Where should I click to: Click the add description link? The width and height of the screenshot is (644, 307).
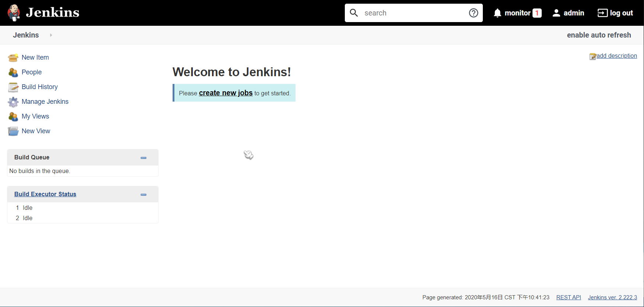pos(617,56)
